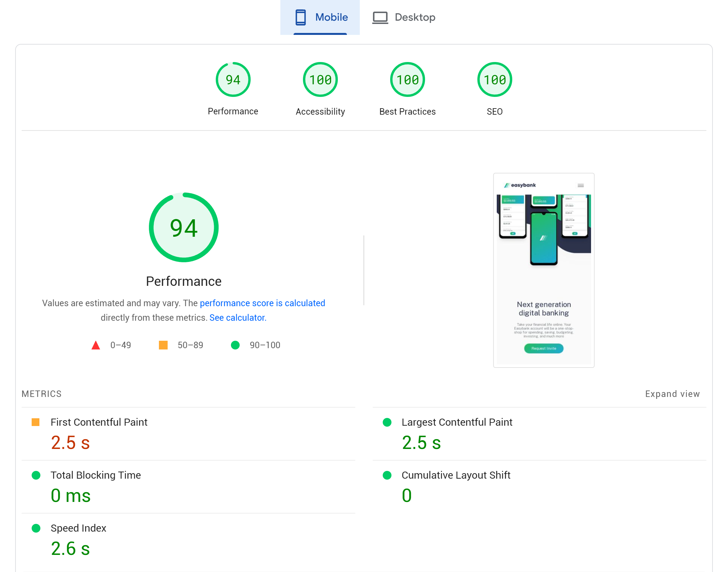Screen dimensions: 728x572
Task: Click the Best Practices score gauge
Action: (407, 80)
